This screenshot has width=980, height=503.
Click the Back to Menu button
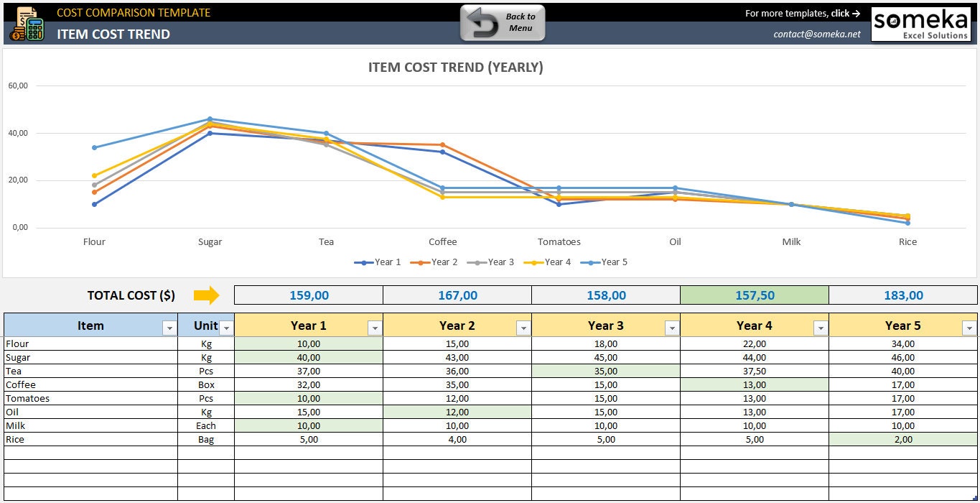tap(503, 22)
